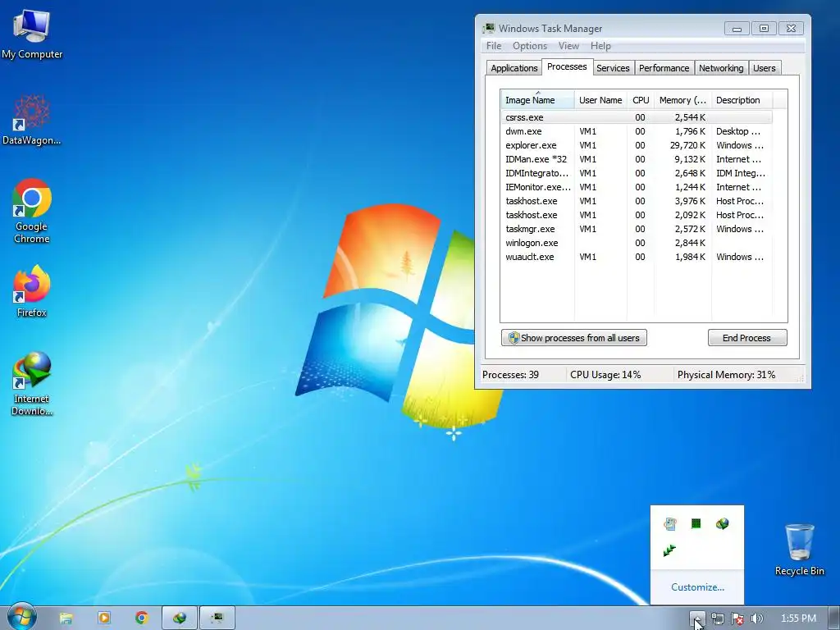Select taskhost.exe row using 2,092 K
Screen dimensions: 840x630
(x=637, y=215)
